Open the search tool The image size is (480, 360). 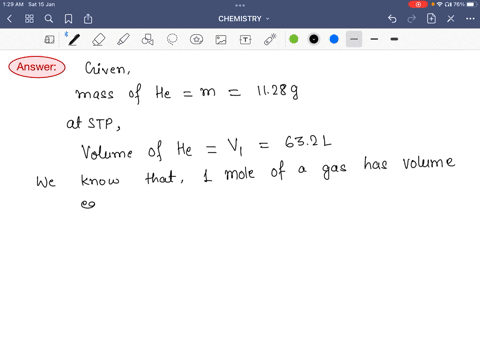point(49,19)
